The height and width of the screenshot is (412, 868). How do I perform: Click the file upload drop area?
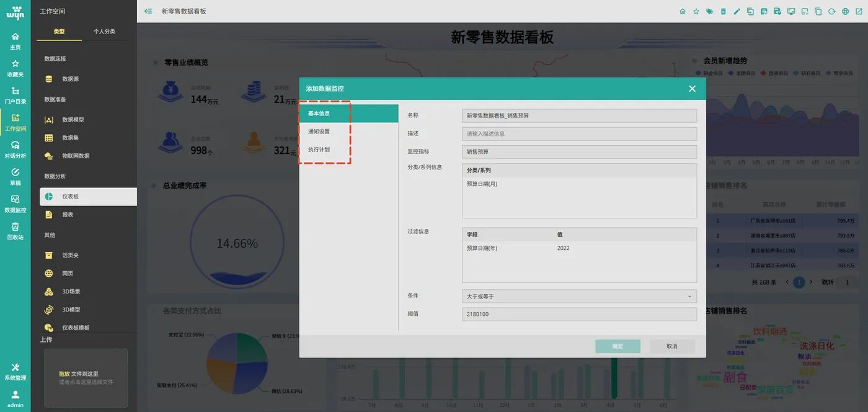pos(86,378)
